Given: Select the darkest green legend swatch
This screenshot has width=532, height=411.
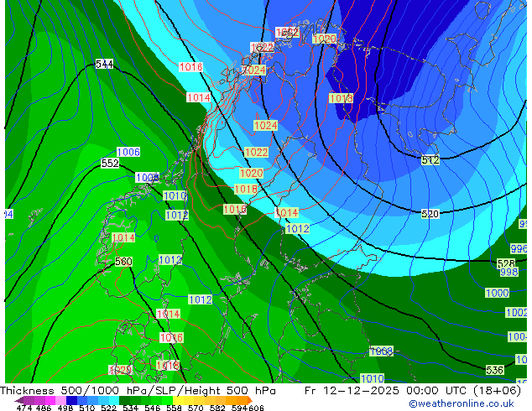Looking at the screenshot, I should click(x=124, y=400).
